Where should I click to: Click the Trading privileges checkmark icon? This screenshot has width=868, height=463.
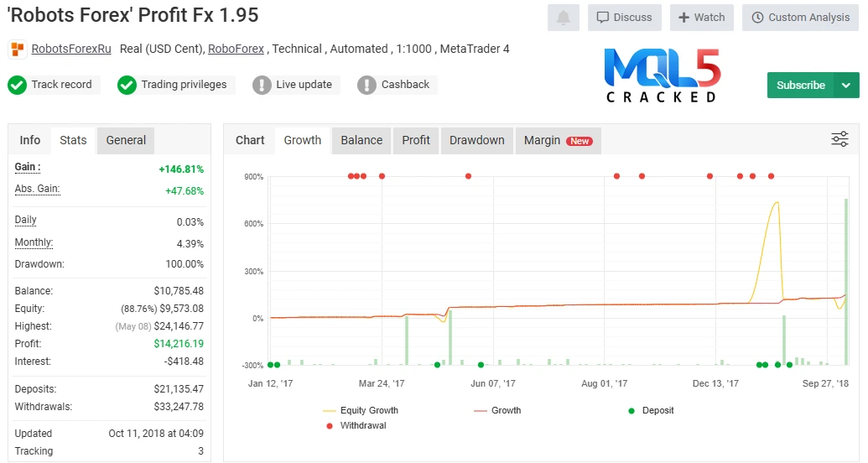coord(127,85)
